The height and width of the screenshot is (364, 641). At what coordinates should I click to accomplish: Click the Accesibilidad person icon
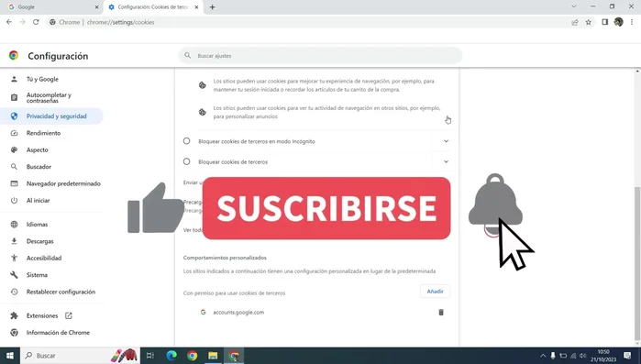click(14, 258)
